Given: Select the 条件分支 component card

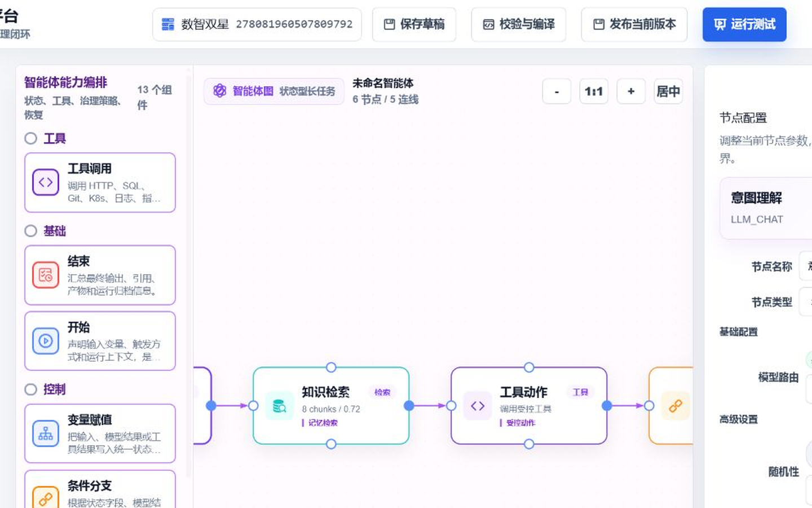Looking at the screenshot, I should tap(100, 489).
